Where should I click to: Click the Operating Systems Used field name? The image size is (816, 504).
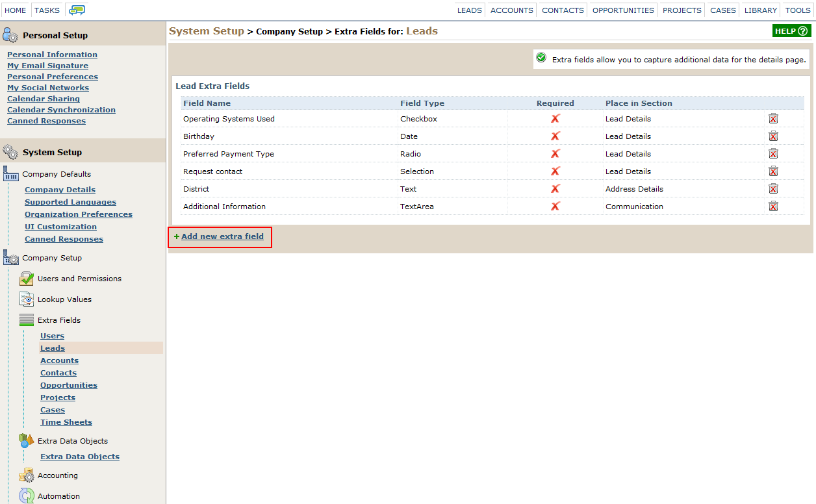coord(229,119)
